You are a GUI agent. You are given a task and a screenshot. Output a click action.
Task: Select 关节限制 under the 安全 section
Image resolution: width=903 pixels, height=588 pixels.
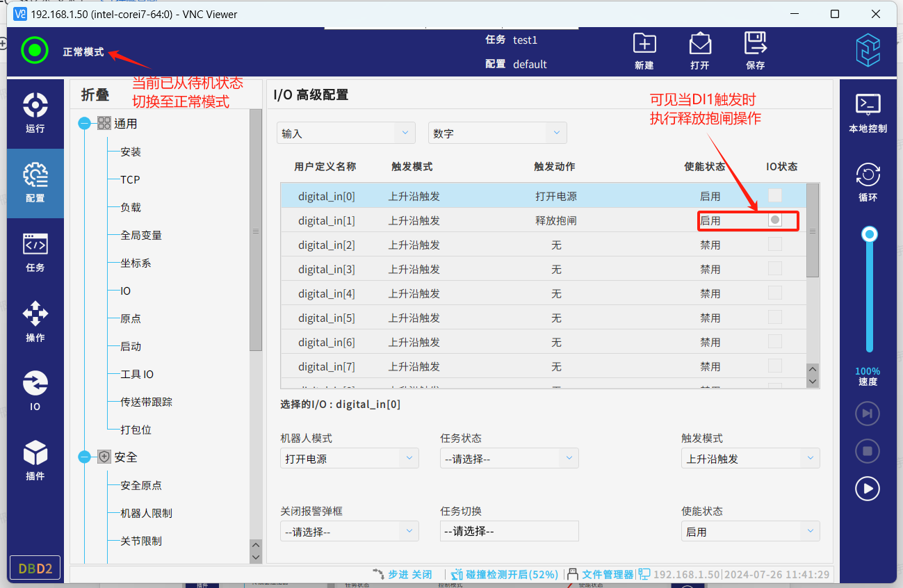(x=141, y=541)
